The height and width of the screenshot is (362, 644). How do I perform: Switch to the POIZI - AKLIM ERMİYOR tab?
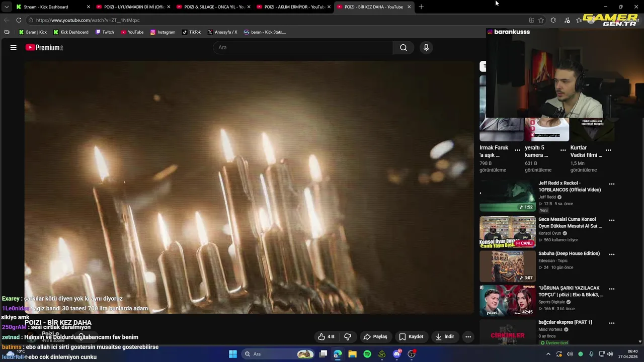(x=294, y=7)
